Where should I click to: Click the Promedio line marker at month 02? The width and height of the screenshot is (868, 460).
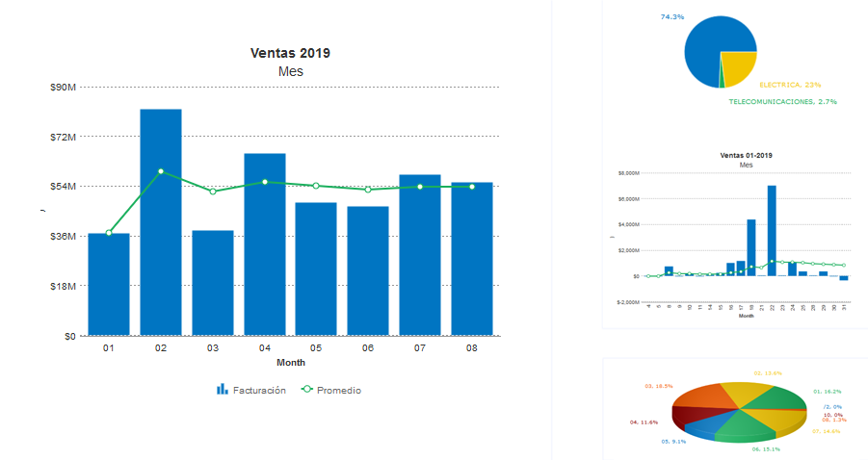(161, 171)
